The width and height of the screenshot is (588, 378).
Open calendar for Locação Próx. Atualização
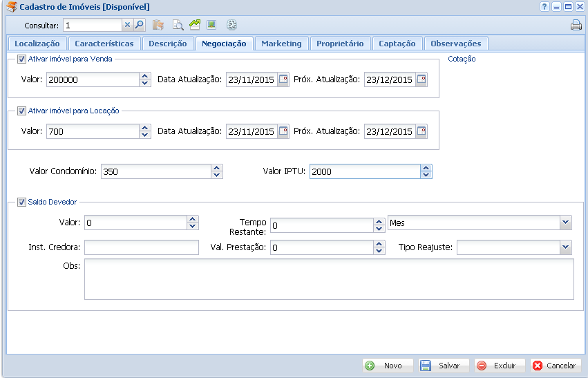tap(421, 131)
